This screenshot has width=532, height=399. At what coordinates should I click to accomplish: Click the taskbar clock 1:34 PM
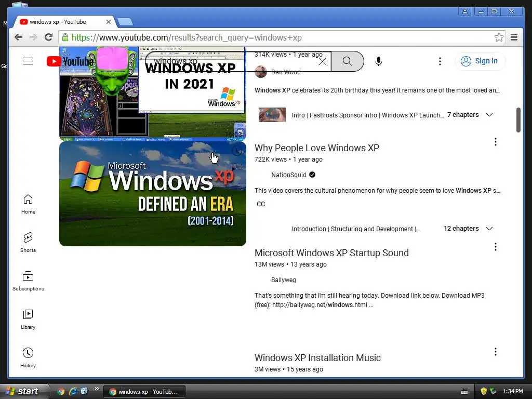[x=513, y=391]
